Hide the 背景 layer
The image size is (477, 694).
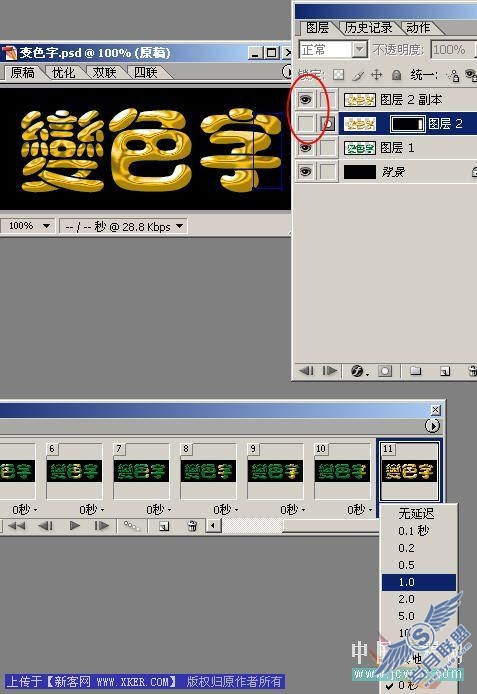pyautogui.click(x=305, y=171)
